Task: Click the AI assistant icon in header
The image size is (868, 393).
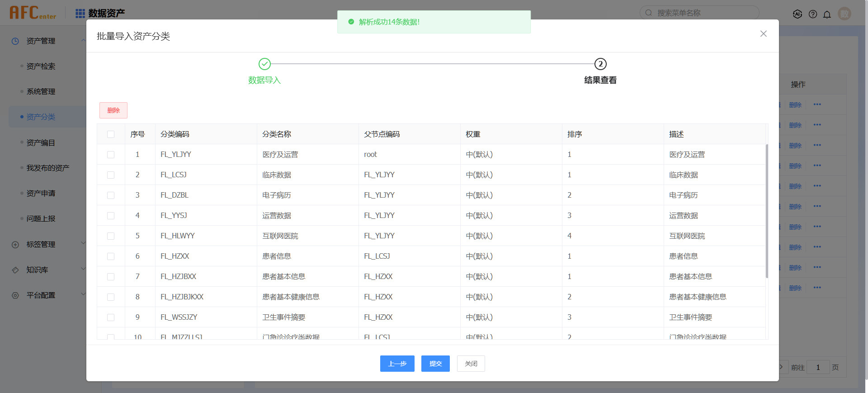Action: tap(797, 14)
